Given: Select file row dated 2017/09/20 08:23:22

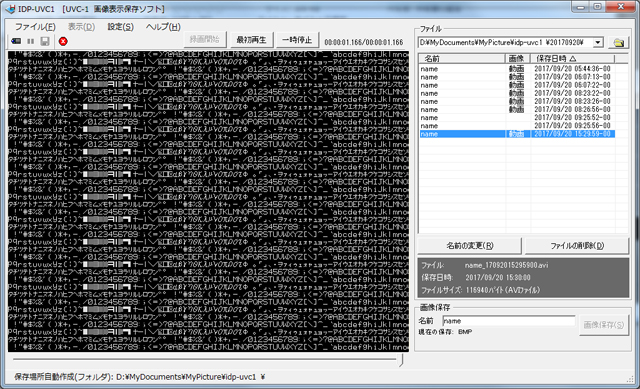Looking at the screenshot, I should pyautogui.click(x=517, y=93).
